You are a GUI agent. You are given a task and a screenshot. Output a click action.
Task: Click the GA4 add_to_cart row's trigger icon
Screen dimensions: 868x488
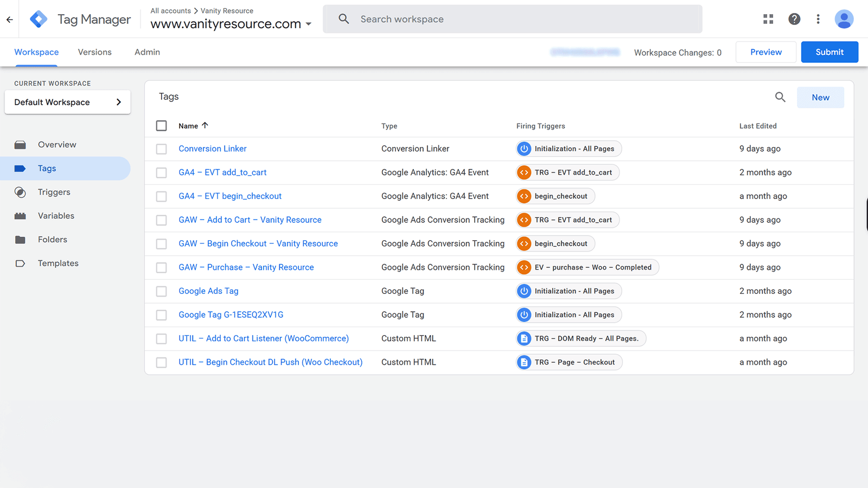pyautogui.click(x=524, y=172)
